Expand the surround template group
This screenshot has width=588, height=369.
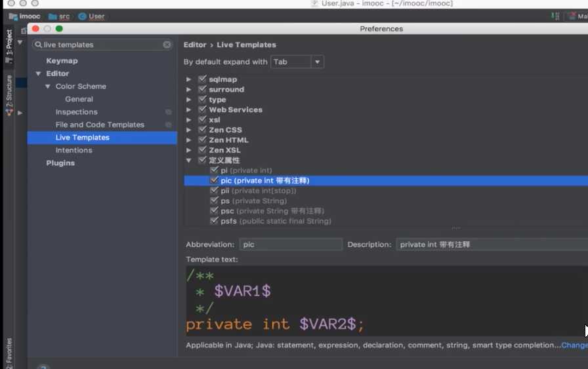click(188, 90)
